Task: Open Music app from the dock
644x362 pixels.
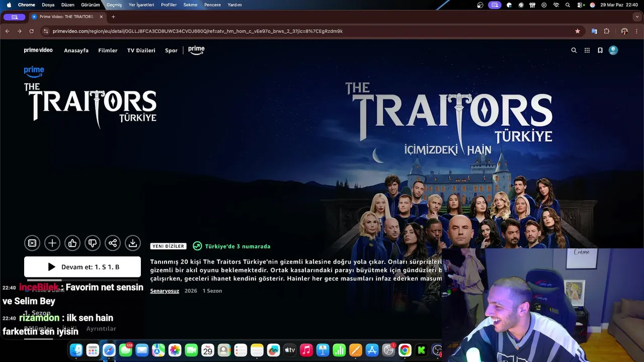Action: (x=306, y=350)
